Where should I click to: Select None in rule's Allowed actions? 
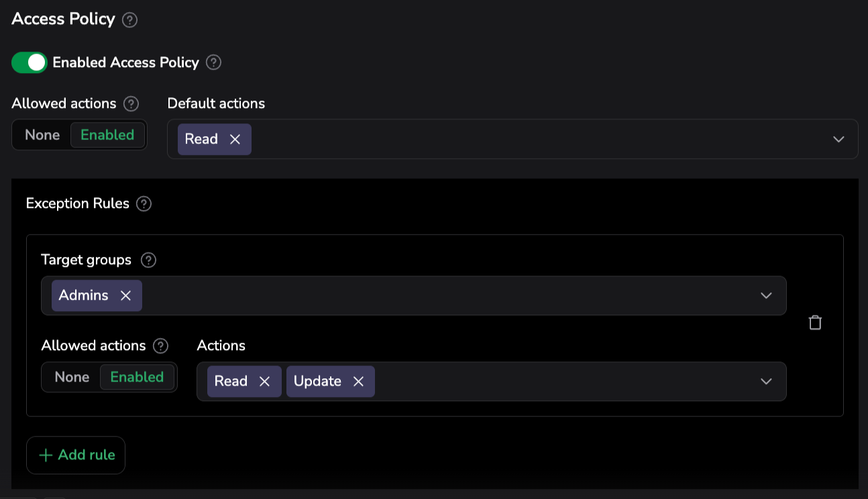[72, 377]
